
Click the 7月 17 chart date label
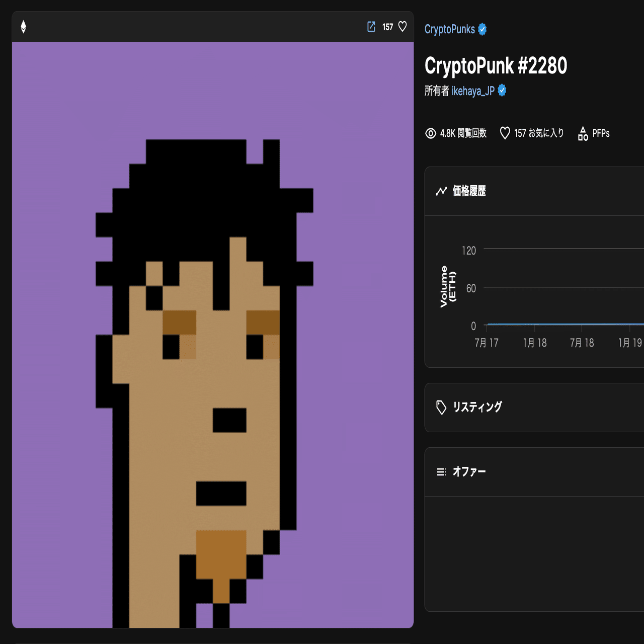point(487,343)
